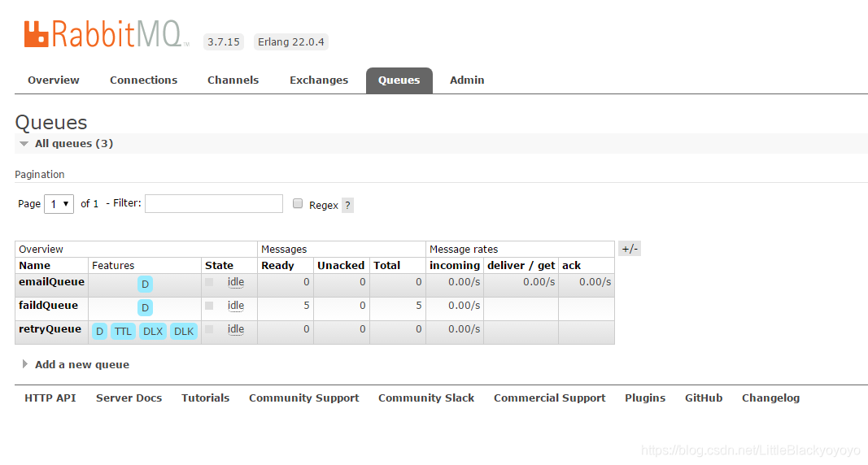Click the DLK badge in retryQueue row

[184, 332]
